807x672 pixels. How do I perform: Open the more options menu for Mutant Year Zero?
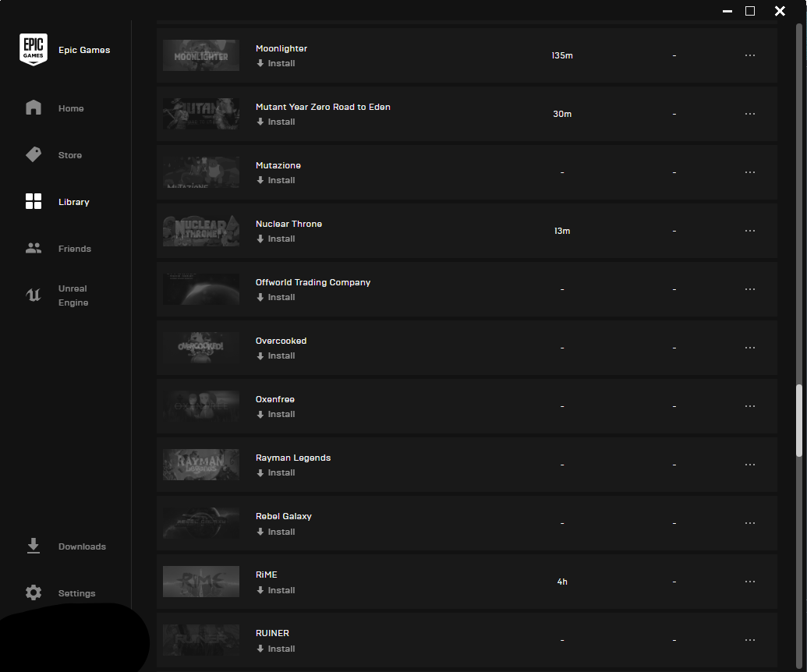(750, 114)
